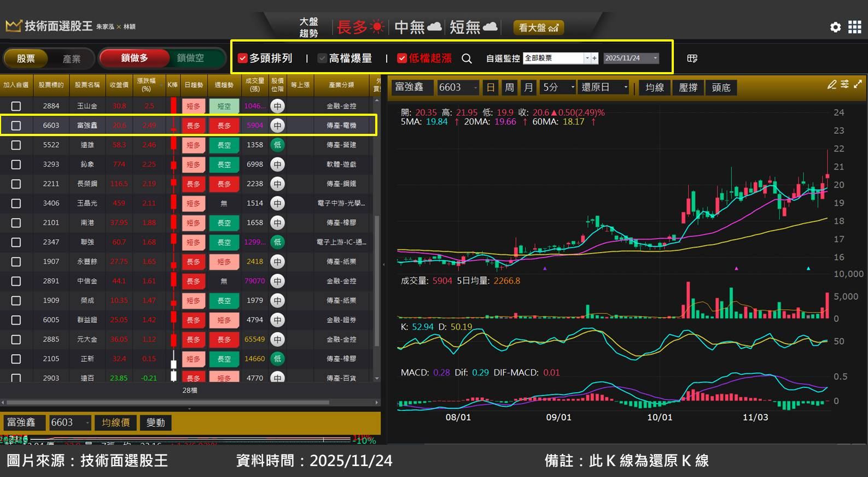Click the 均線價 button in bottom panel
This screenshot has width=868, height=477.
tap(115, 422)
